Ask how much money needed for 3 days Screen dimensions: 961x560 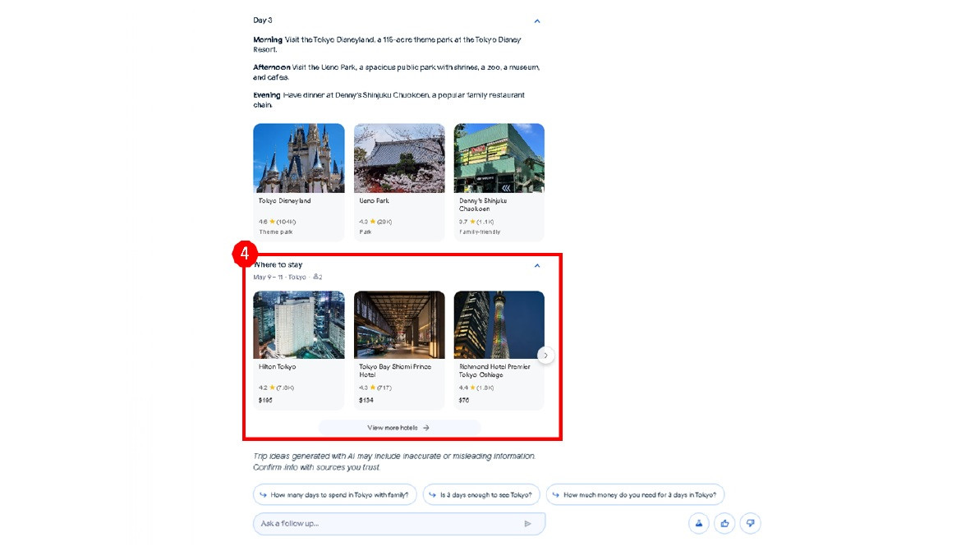point(635,494)
